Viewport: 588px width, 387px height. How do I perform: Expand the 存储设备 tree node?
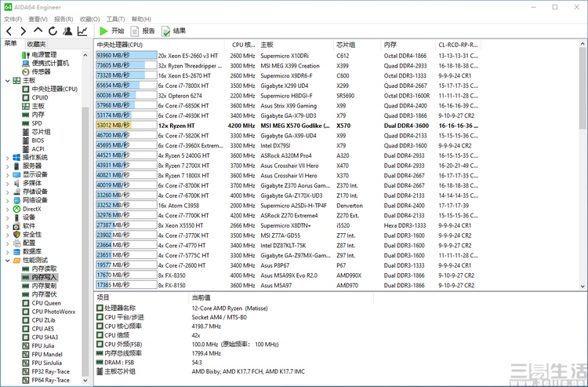point(8,192)
